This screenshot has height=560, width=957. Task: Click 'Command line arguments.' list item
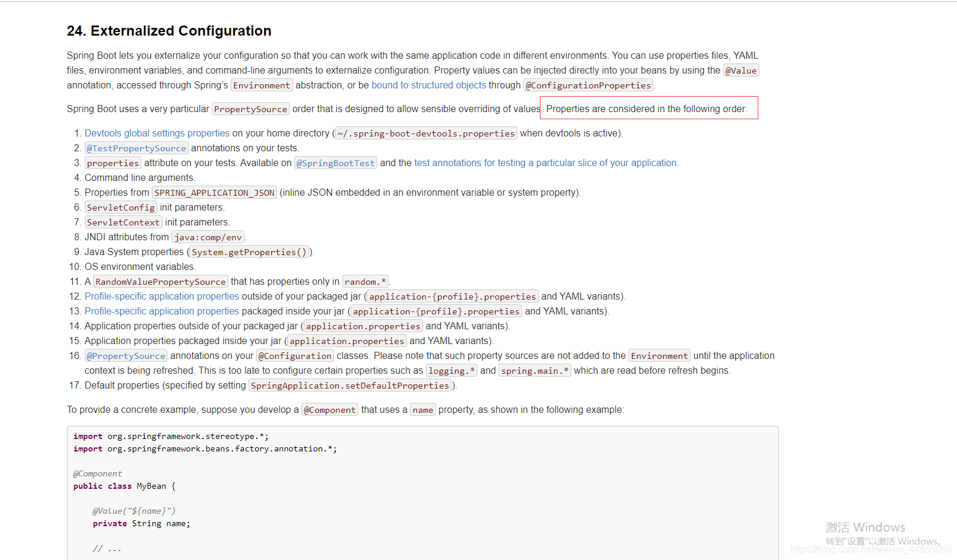[x=140, y=178]
